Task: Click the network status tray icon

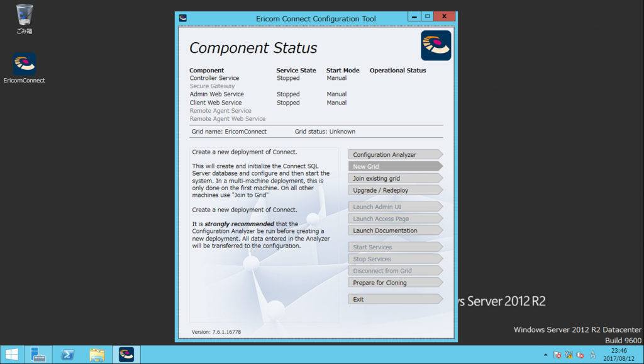Action: tap(569, 355)
